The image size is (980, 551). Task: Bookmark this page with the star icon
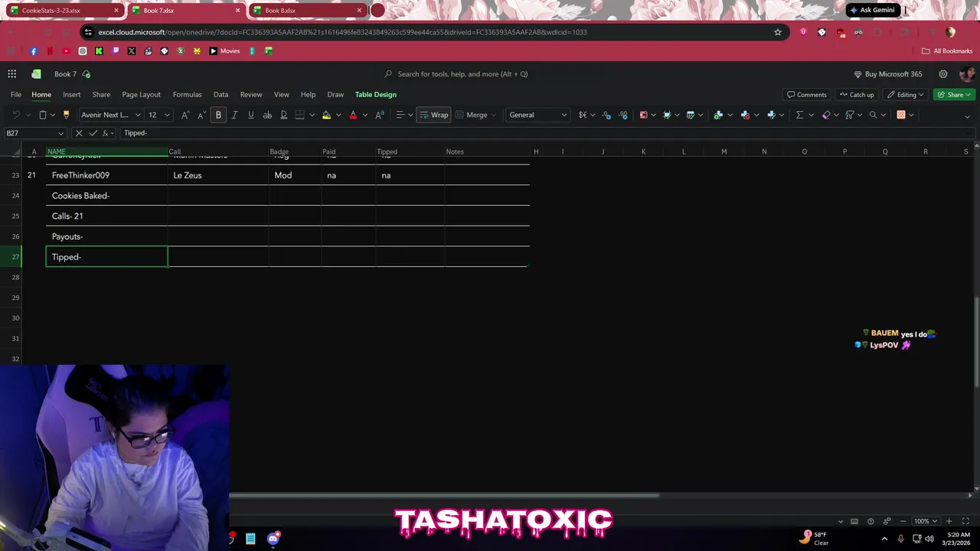tap(778, 32)
